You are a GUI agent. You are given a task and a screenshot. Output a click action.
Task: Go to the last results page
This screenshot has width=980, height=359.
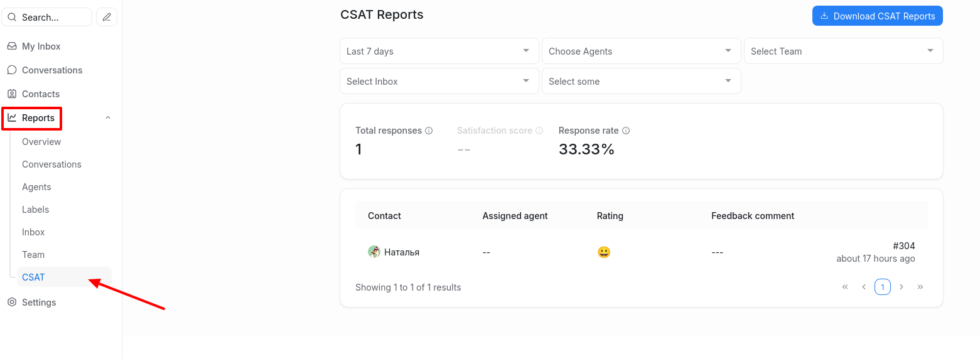[920, 287]
